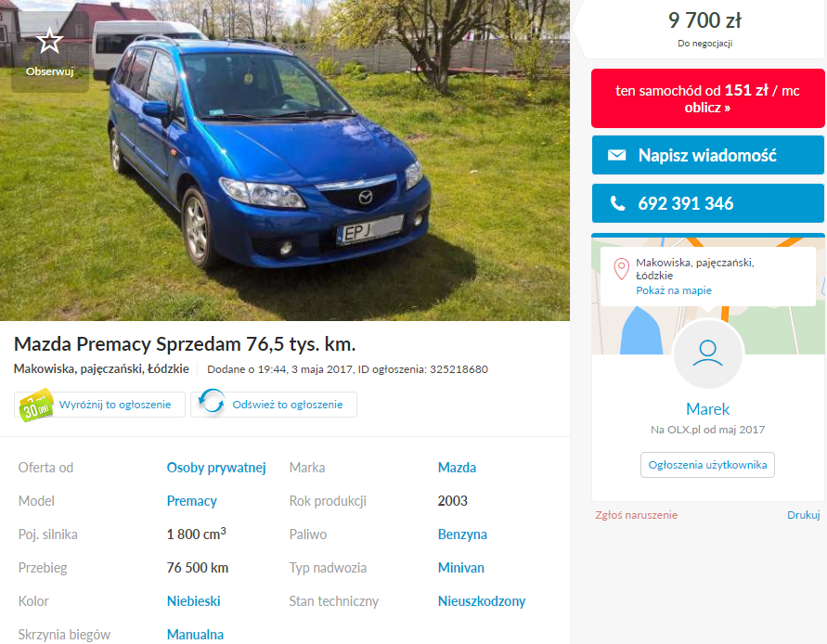This screenshot has height=644, width=827.
Task: Open the car financing calculator banner
Action: [708, 98]
